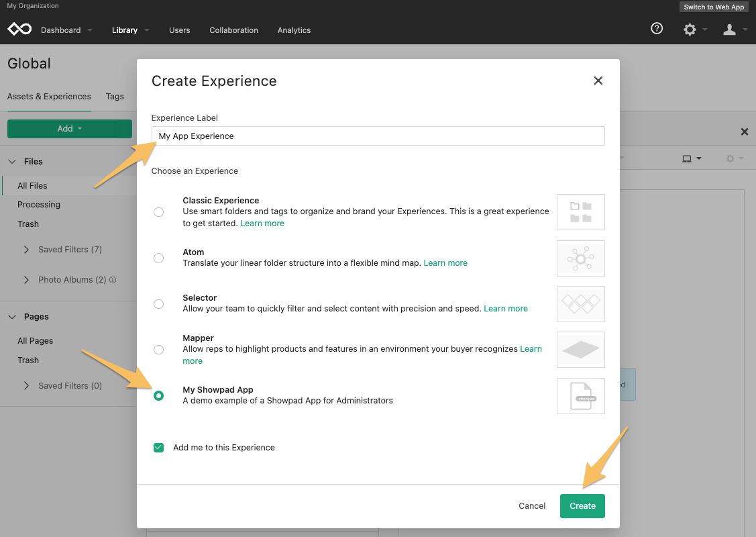Click Switch to Web App button
This screenshot has width=756, height=537.
click(714, 7)
